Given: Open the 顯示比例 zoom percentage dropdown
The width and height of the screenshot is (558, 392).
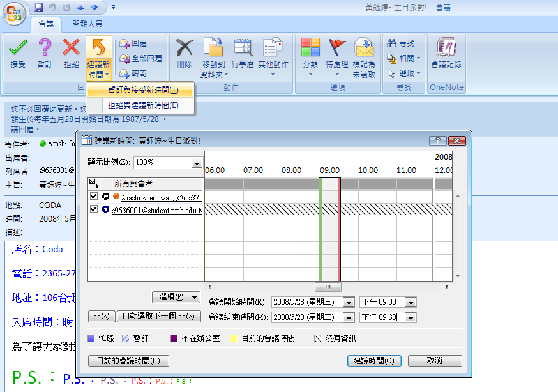Looking at the screenshot, I should [x=197, y=163].
